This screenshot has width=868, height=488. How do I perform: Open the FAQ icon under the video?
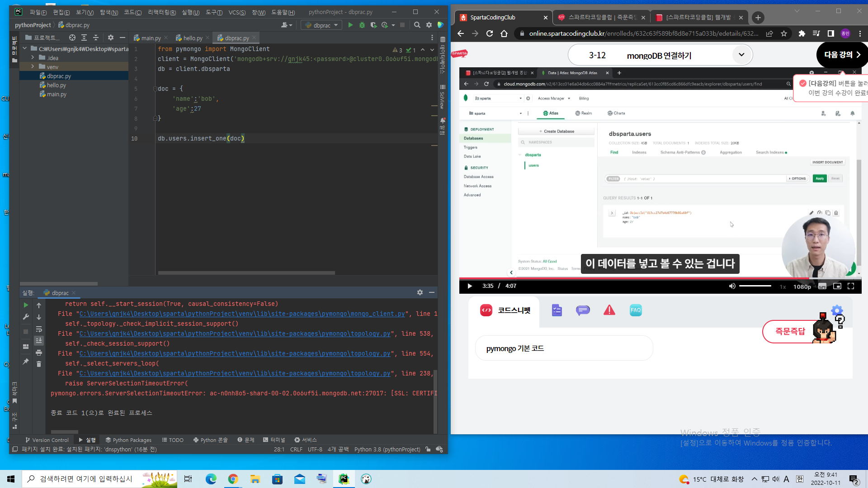pyautogui.click(x=636, y=310)
